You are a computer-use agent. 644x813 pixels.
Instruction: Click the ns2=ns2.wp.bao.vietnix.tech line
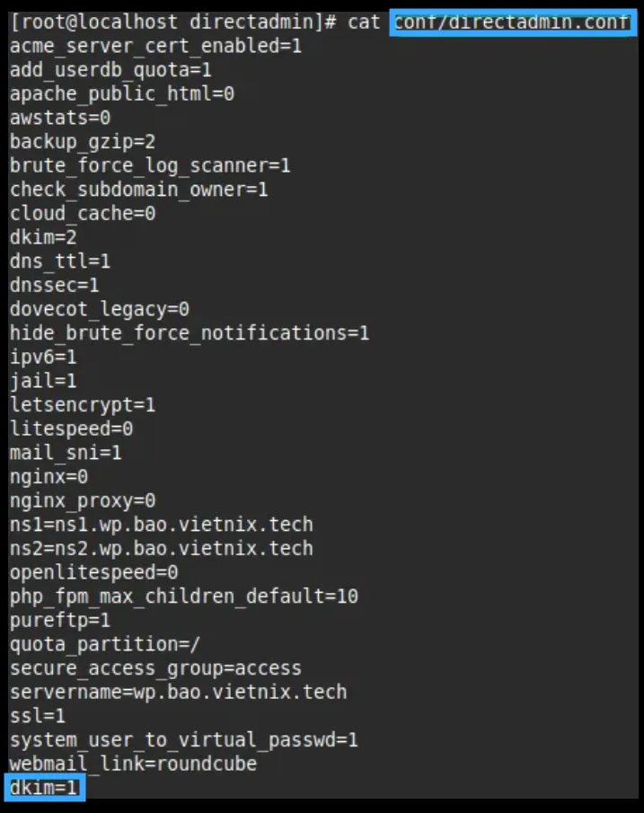[x=162, y=548]
